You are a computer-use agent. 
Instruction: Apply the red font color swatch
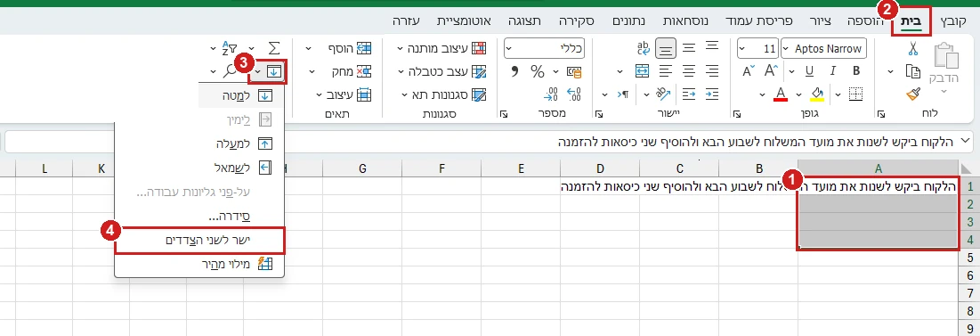[x=780, y=94]
